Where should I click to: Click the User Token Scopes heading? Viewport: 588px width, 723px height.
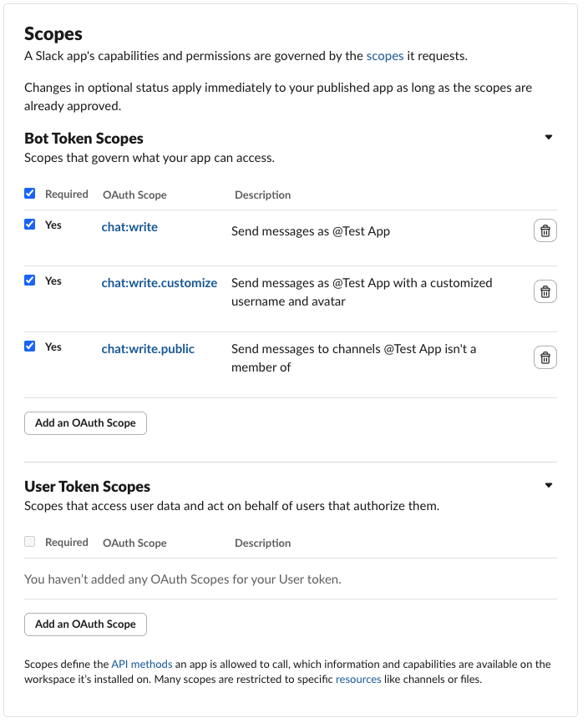(x=87, y=487)
